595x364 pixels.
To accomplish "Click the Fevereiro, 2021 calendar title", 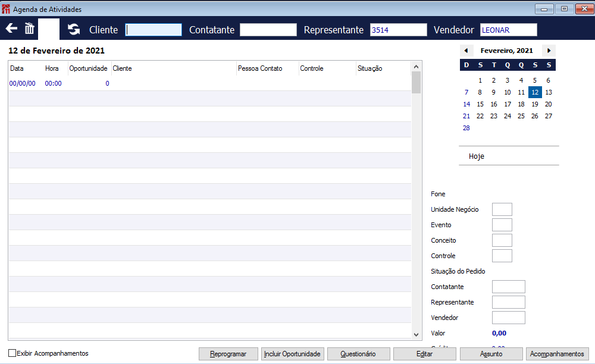I will tap(506, 51).
